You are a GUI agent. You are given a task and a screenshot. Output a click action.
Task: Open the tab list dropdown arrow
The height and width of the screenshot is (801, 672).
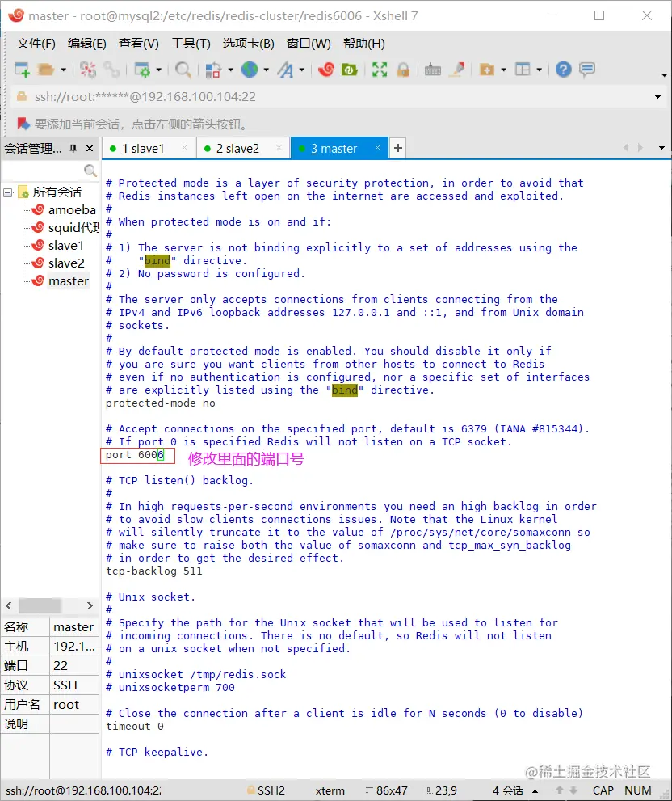click(661, 148)
